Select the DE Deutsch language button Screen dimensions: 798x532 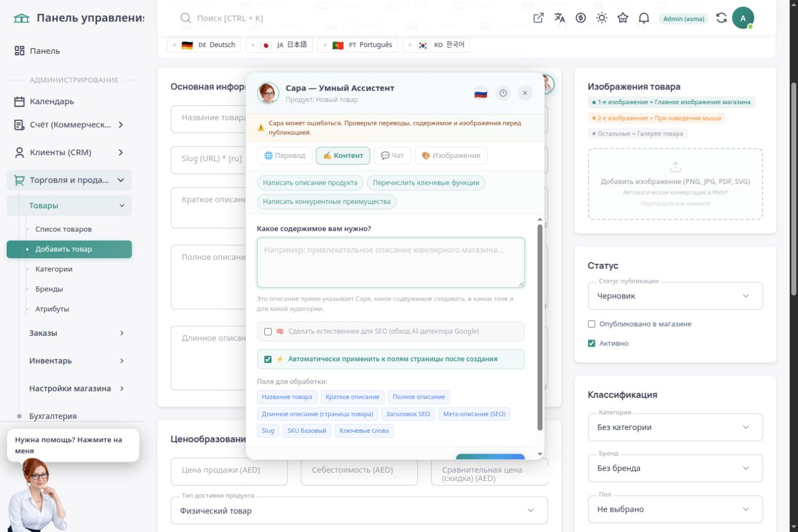click(204, 45)
